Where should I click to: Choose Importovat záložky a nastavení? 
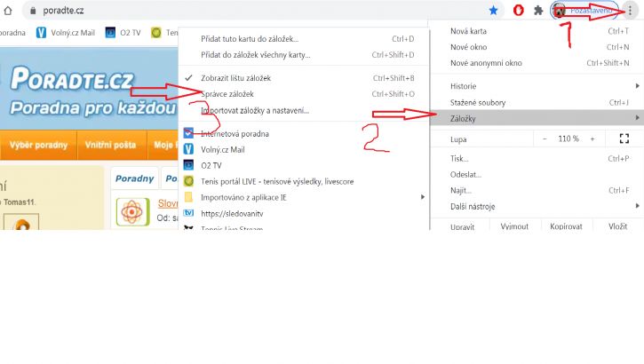tap(304, 110)
